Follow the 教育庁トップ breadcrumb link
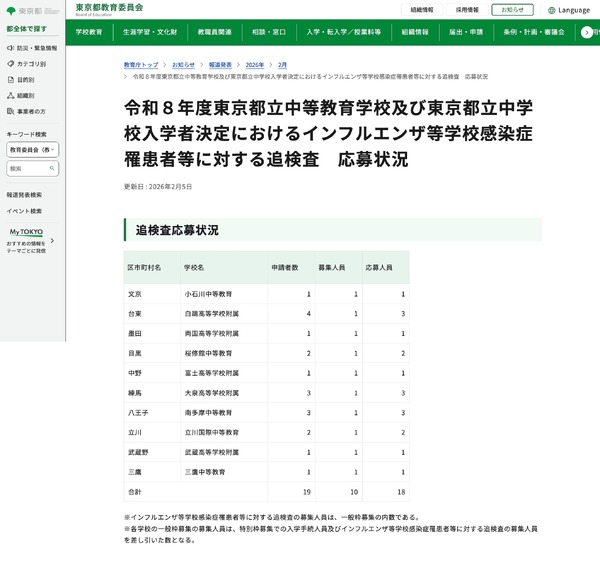The image size is (600, 563). point(141,65)
